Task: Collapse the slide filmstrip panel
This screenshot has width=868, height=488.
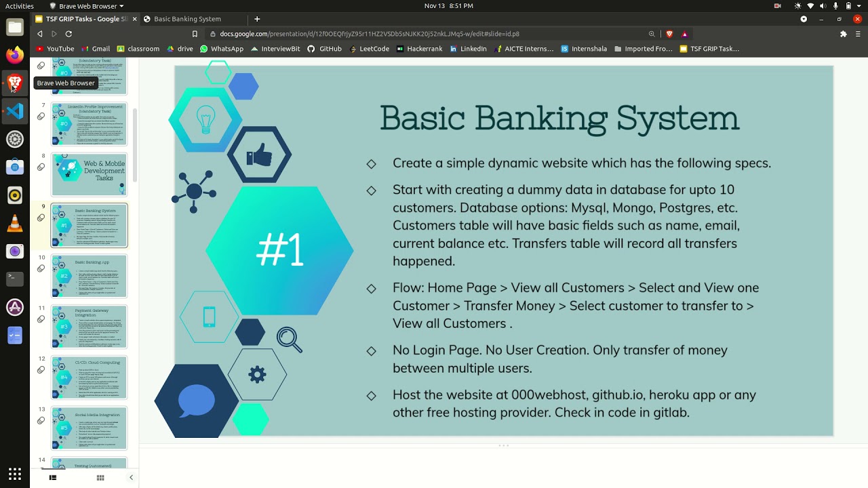Action: pos(131,478)
